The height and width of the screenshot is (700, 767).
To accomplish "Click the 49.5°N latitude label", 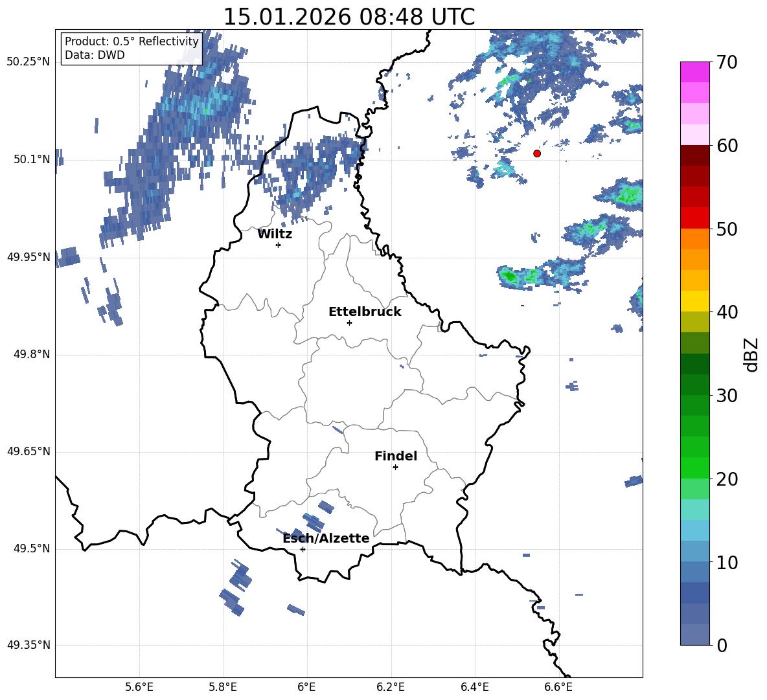I will point(32,548).
